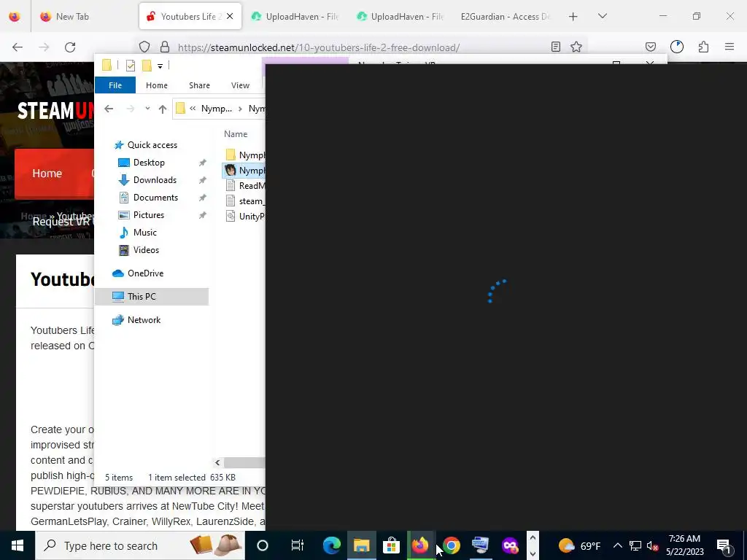Viewport: 747px width, 560px height.
Task: Click the Nymp... breadcrumb path segment
Action: click(x=216, y=109)
